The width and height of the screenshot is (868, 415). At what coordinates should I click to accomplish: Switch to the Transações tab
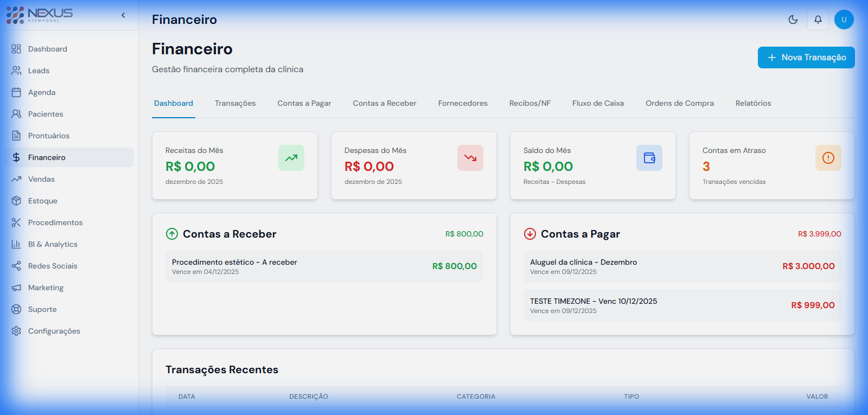click(235, 103)
